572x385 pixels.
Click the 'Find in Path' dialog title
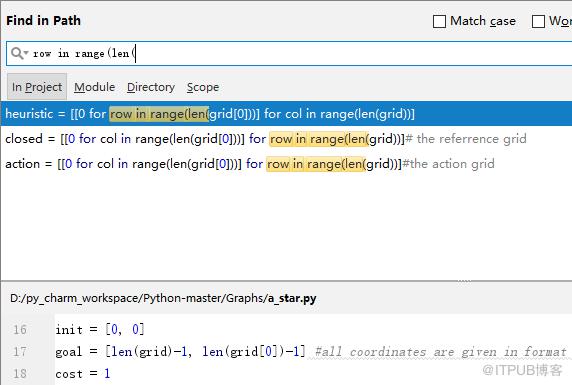[x=43, y=20]
